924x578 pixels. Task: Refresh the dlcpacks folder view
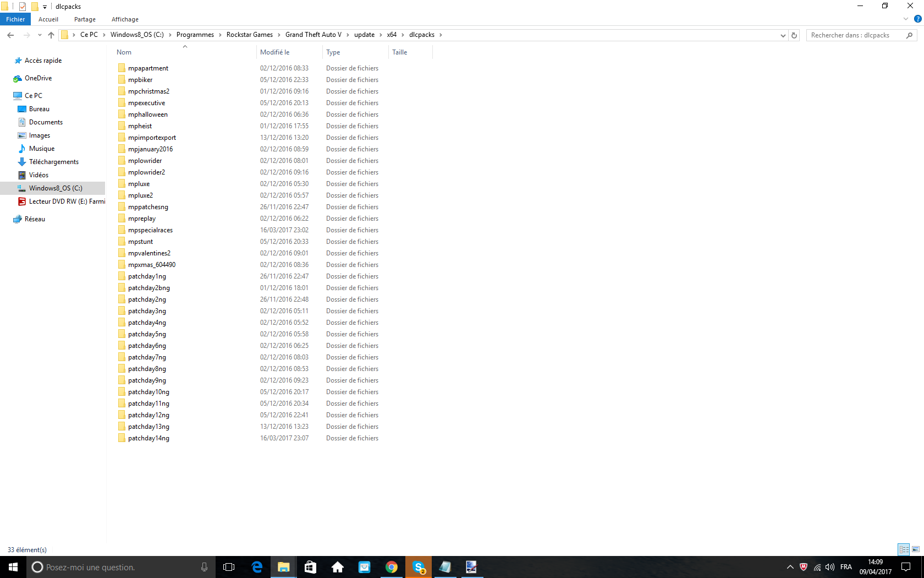pyautogui.click(x=794, y=35)
